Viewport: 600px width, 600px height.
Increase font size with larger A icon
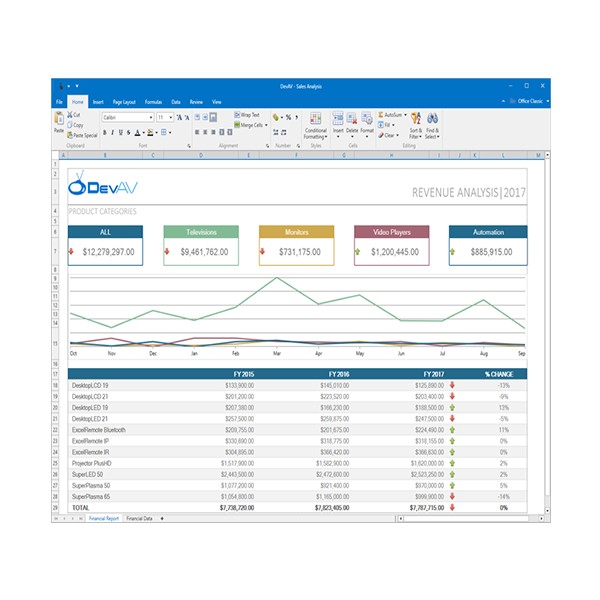179,117
